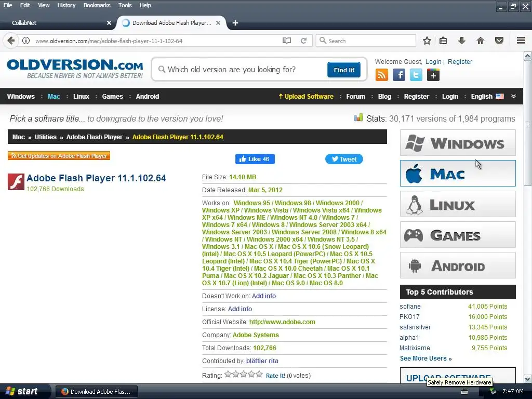The image size is (532, 399).
Task: Click the Stats bar chart icon
Action: tap(358, 118)
